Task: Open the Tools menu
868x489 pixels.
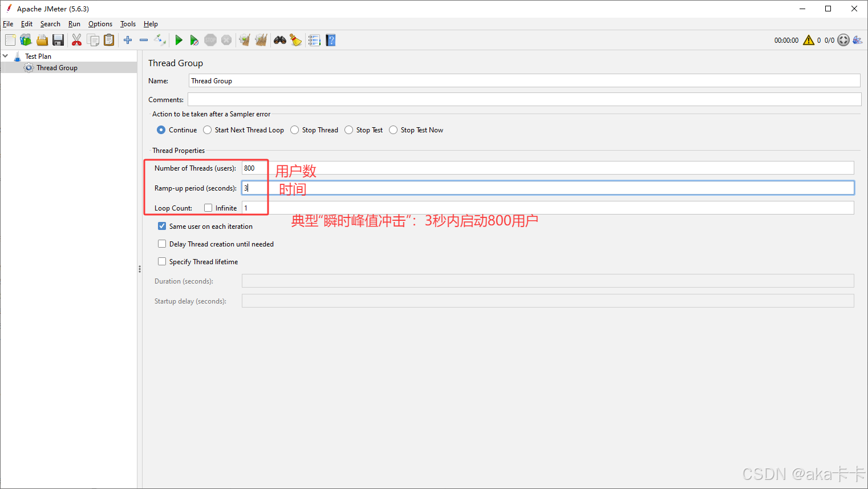Action: (128, 24)
